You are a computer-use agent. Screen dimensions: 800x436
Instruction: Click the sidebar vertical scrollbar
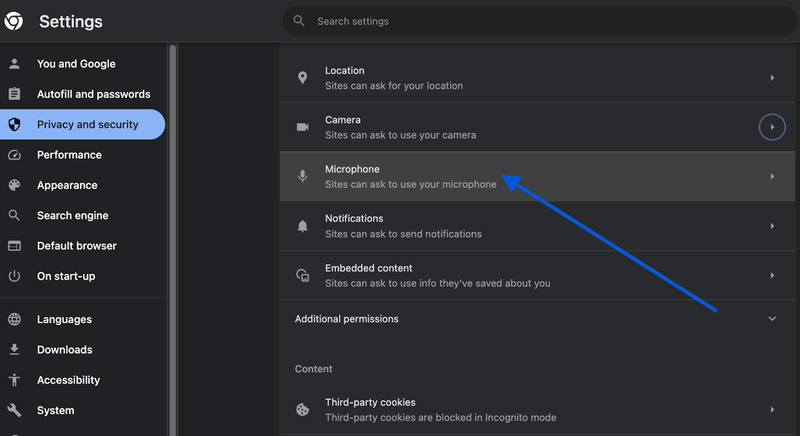tap(172, 240)
